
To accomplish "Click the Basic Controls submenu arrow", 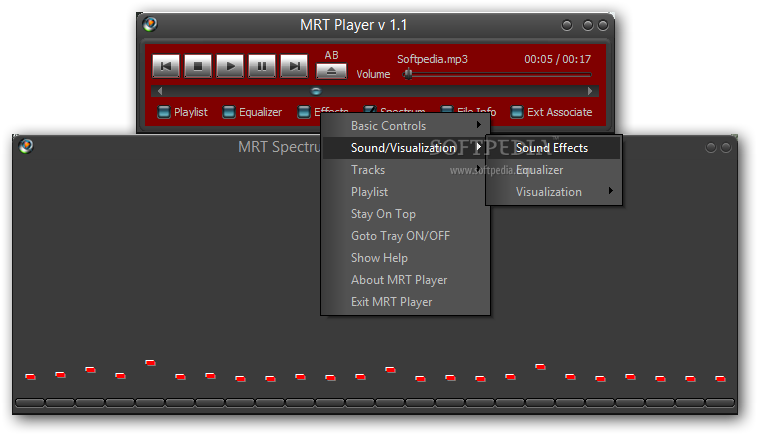I will 479,125.
